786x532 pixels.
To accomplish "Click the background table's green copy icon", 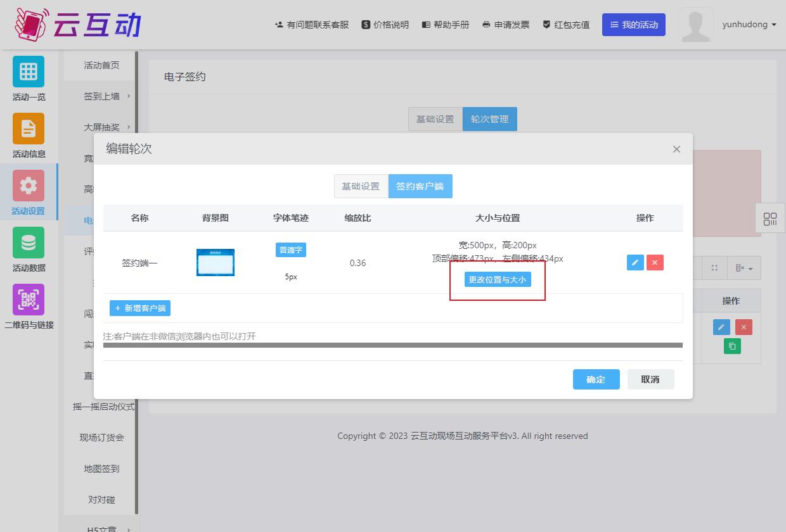I will 732,346.
